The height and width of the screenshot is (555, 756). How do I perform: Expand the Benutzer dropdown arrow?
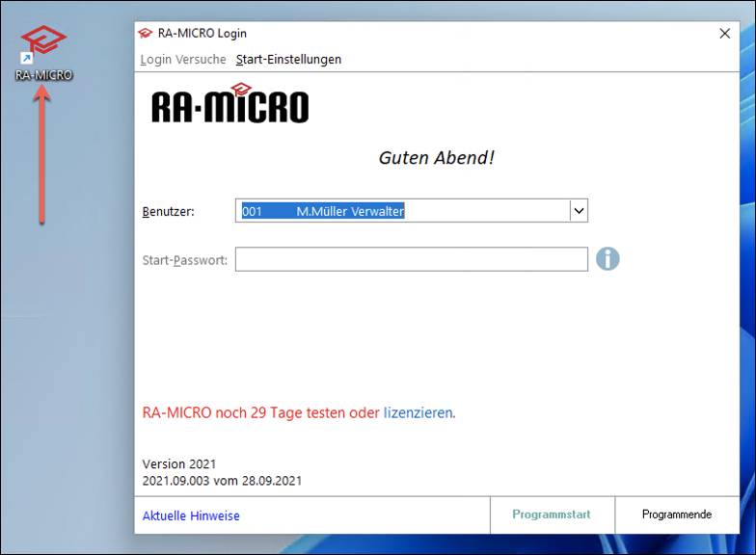point(579,211)
